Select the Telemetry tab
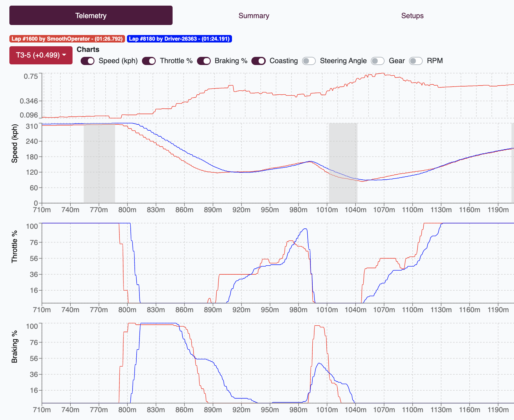 pyautogui.click(x=90, y=15)
